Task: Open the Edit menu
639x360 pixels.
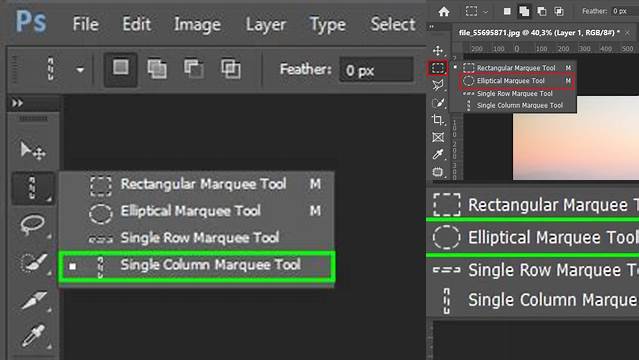Action: (x=137, y=24)
